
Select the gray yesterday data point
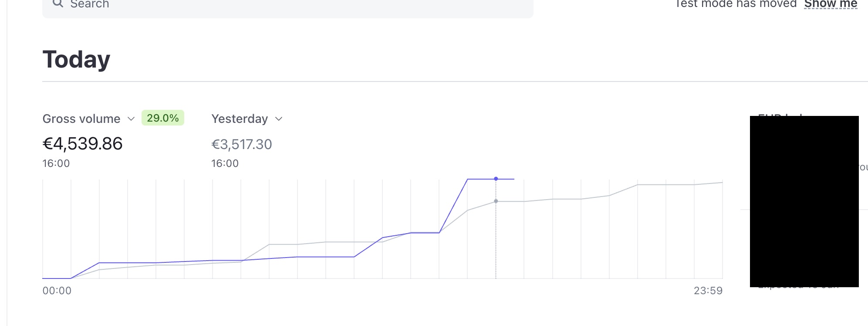[496, 201]
